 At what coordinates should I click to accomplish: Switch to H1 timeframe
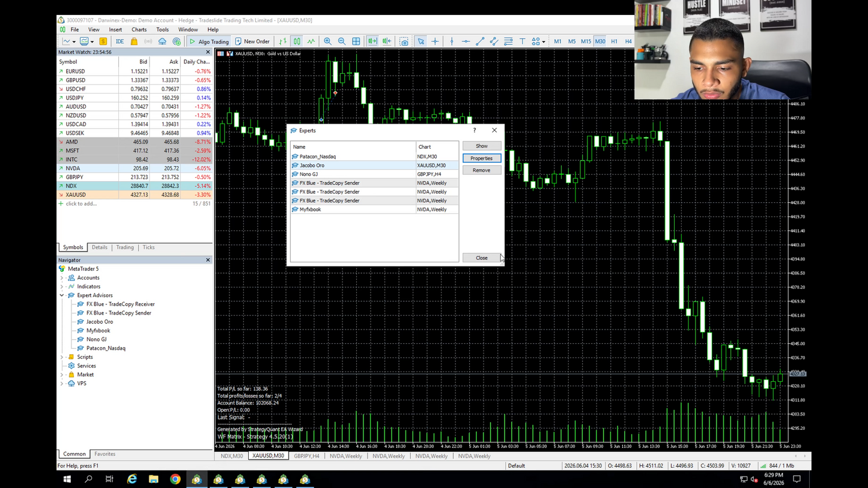click(614, 41)
